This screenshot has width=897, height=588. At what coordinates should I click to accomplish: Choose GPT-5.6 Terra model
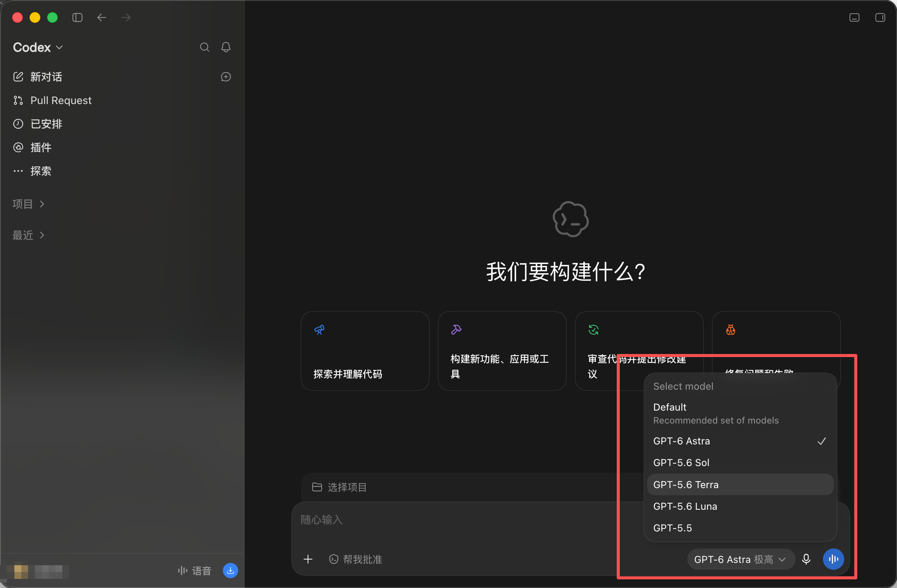[740, 485]
